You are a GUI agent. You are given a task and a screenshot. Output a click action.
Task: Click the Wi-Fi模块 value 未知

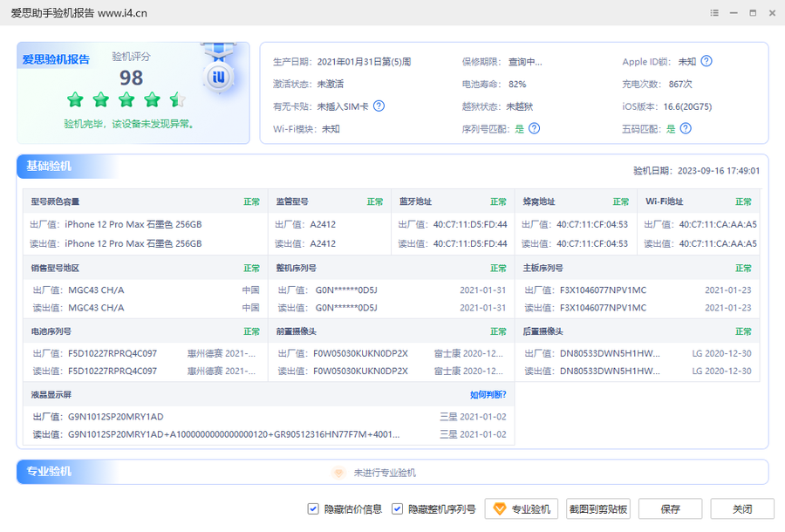[331, 129]
